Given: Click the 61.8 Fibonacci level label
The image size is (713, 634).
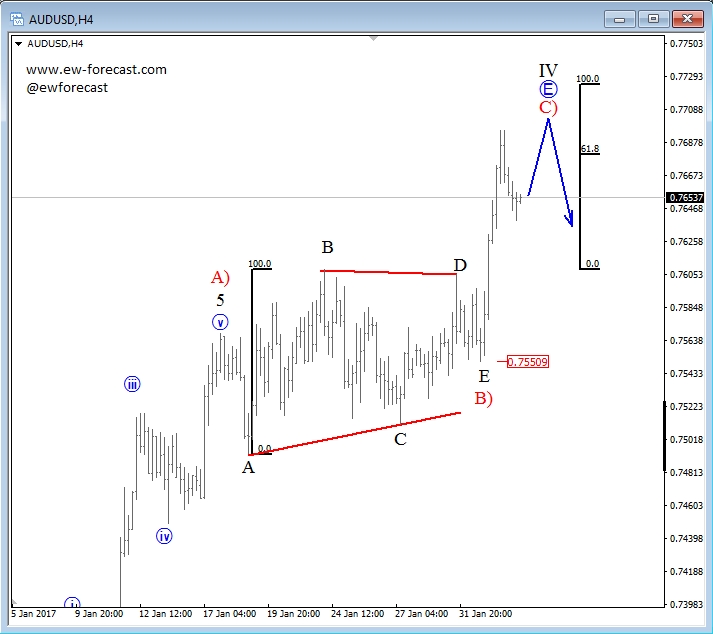Looking at the screenshot, I should click(590, 149).
